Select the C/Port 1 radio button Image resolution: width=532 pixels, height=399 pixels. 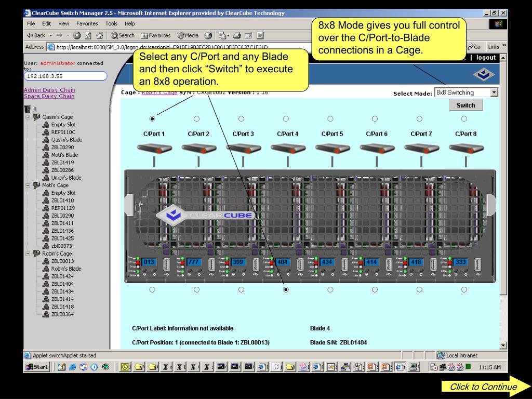[x=152, y=119]
